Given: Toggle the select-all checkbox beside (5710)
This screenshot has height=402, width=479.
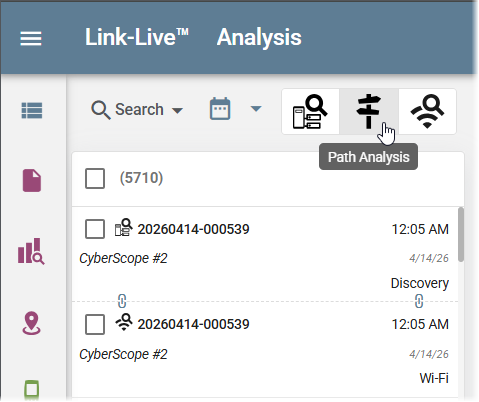Looking at the screenshot, I should [x=95, y=178].
